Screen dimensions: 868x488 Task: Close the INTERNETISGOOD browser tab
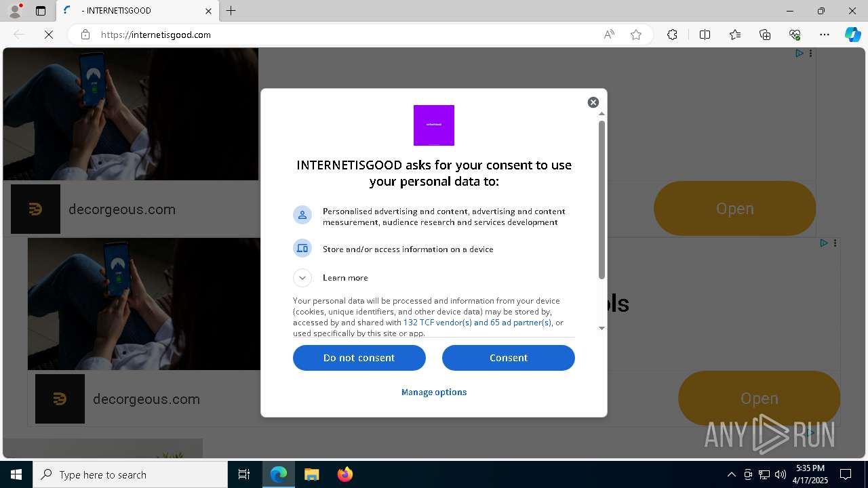pos(208,11)
